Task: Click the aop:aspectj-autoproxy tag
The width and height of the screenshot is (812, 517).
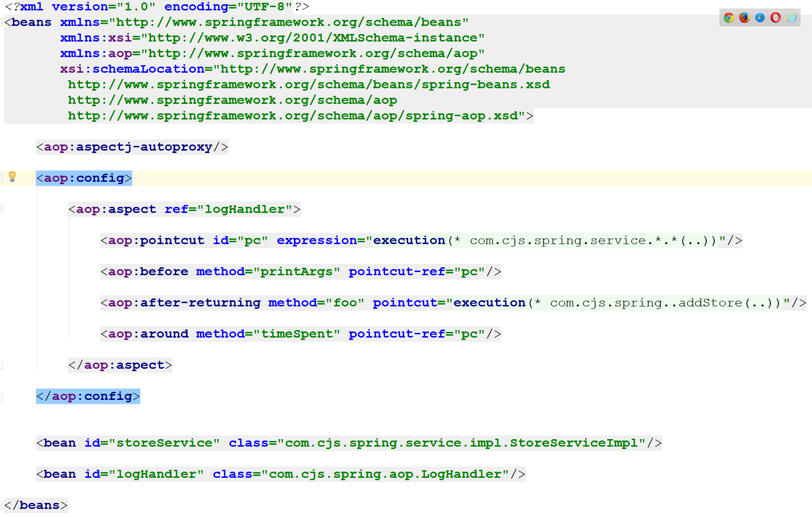Action: click(x=132, y=147)
